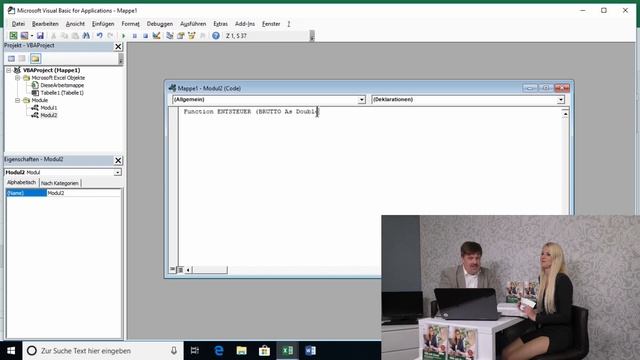The height and width of the screenshot is (360, 640).
Task: Open the Format menu
Action: pos(130,24)
